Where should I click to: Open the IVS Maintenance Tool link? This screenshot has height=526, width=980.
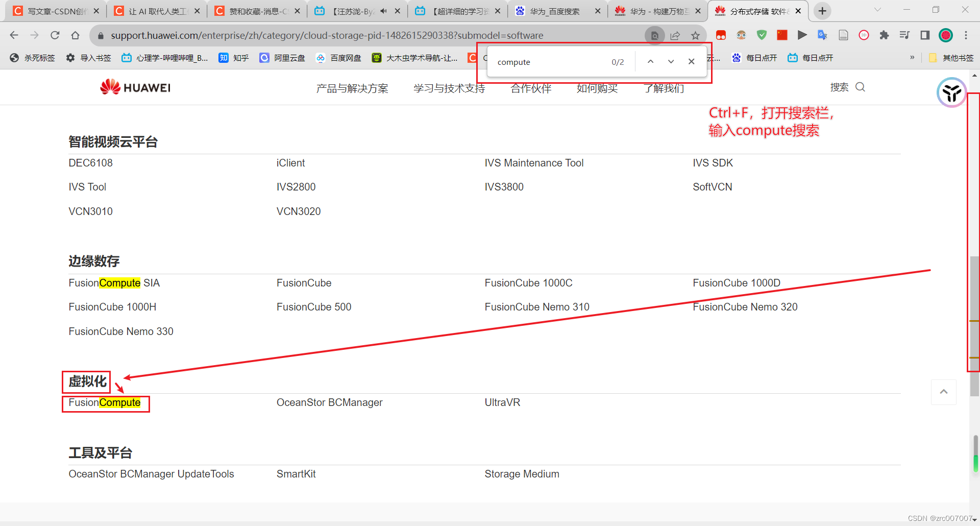click(x=534, y=163)
